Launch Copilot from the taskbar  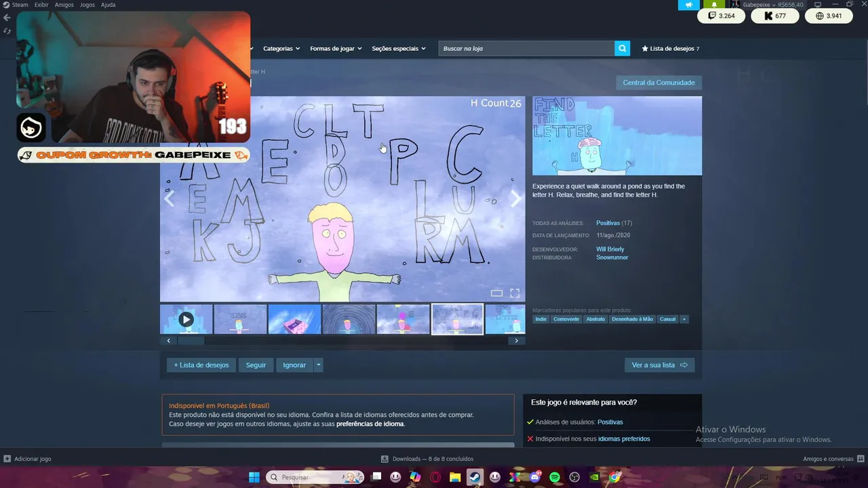click(415, 477)
